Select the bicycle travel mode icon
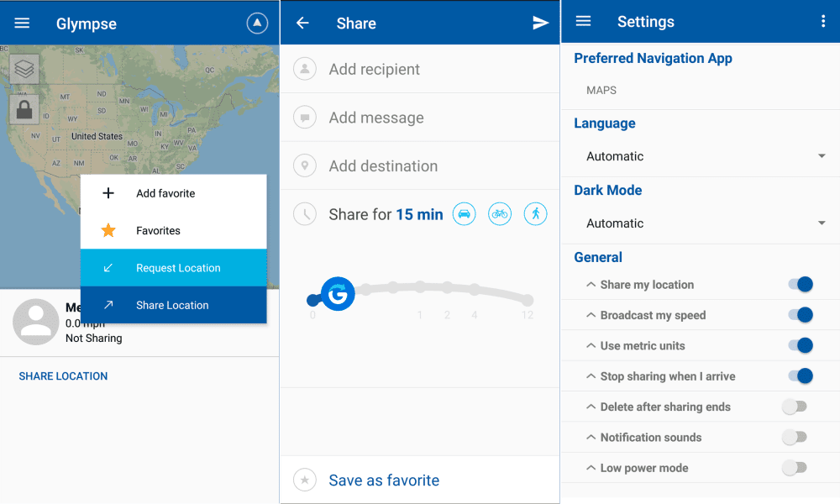 tap(500, 214)
